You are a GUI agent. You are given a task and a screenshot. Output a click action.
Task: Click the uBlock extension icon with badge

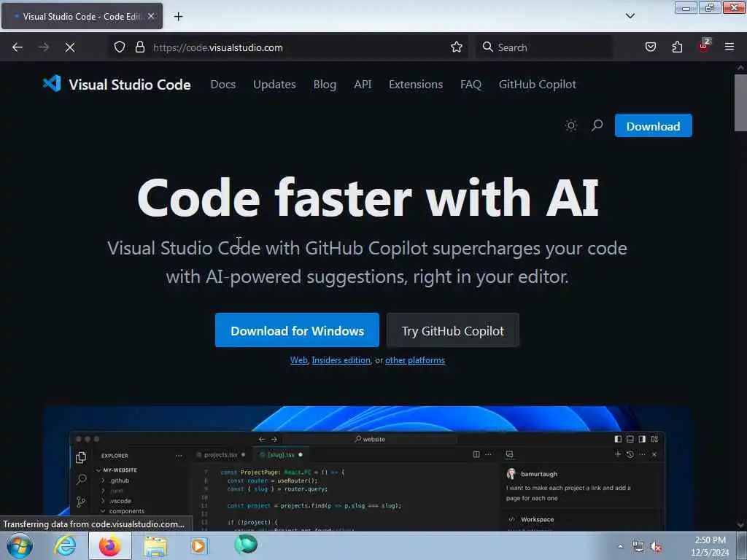pos(704,46)
